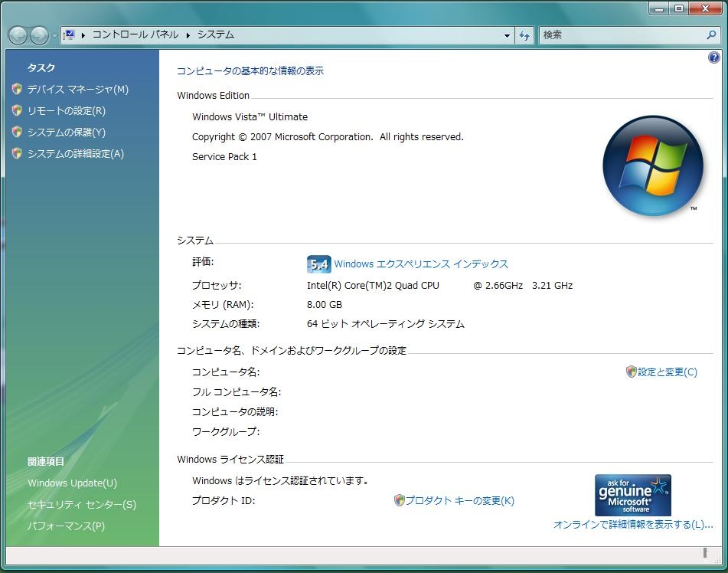Click コンピュータの基本的な情報の表示 heading
The height and width of the screenshot is (573, 728).
(250, 70)
